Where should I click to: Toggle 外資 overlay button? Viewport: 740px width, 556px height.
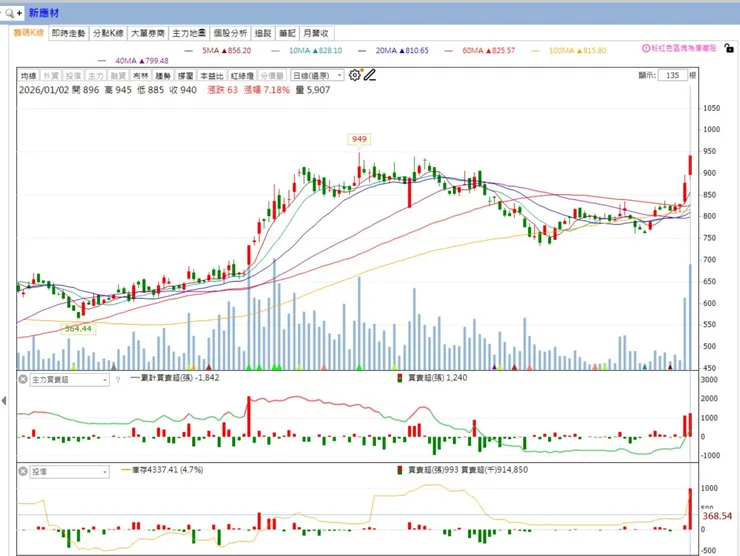pyautogui.click(x=50, y=76)
